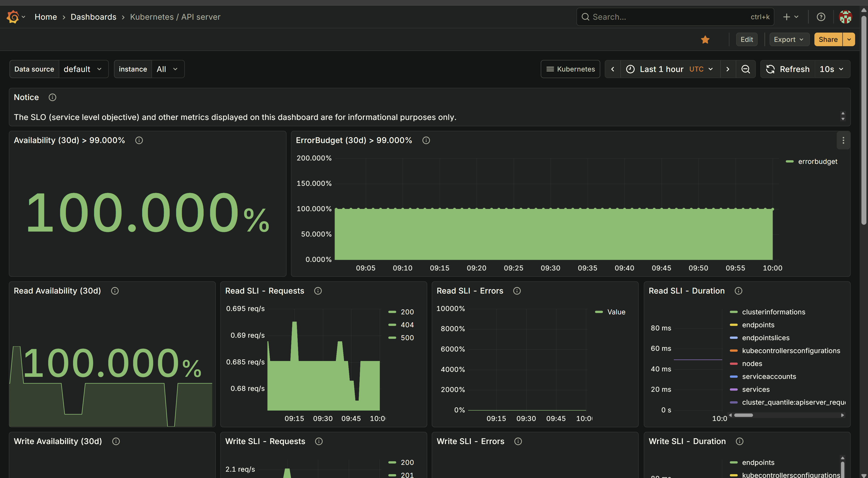
Task: Click Kubernetes / API server breadcrumb
Action: click(175, 17)
